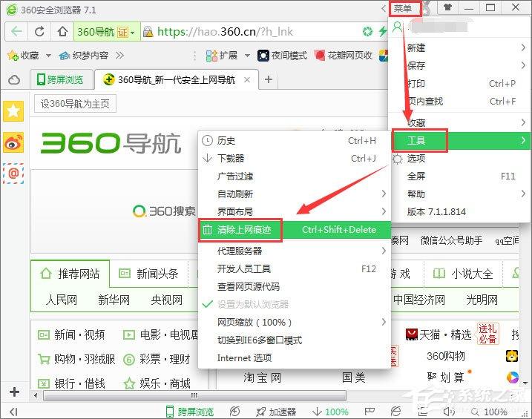The height and width of the screenshot is (419, 532).
Task: Toggle the sound speaker icon in status bar
Action: click(449, 412)
